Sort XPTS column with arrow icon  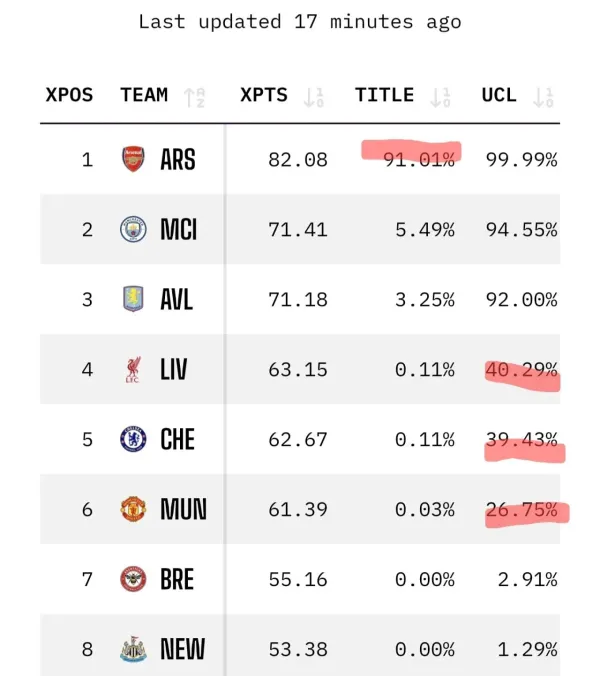point(313,98)
